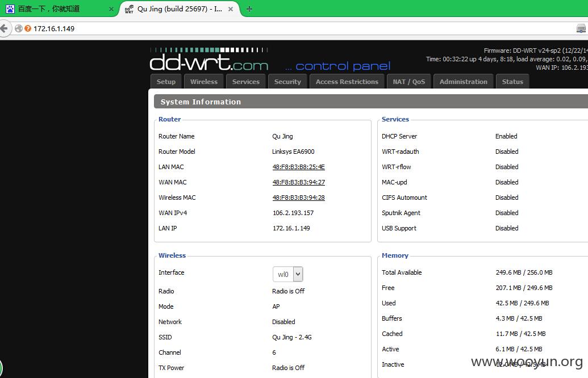588x378 pixels.
Task: Click the Memory section heading
Action: point(395,255)
